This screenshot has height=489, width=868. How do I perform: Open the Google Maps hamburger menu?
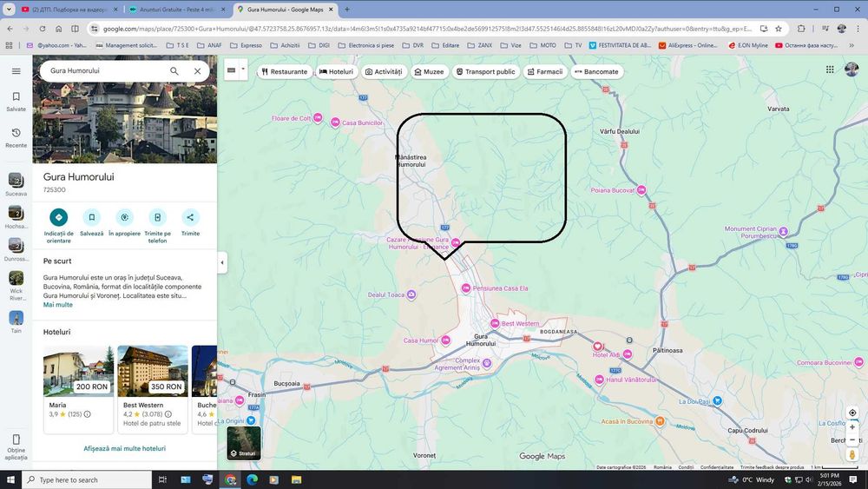click(x=16, y=71)
